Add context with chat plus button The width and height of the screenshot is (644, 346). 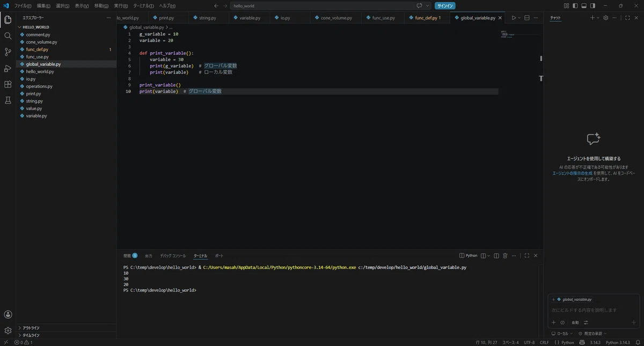[554, 322]
